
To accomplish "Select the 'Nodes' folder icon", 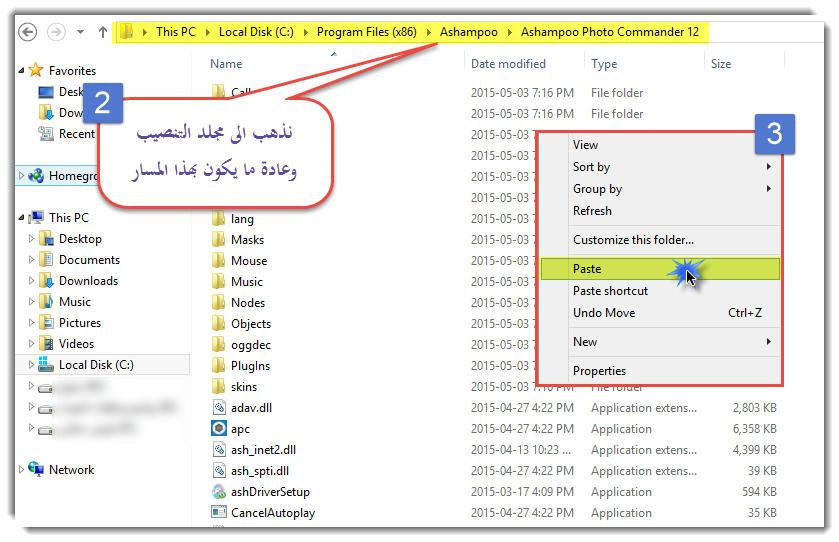I will pos(218,302).
